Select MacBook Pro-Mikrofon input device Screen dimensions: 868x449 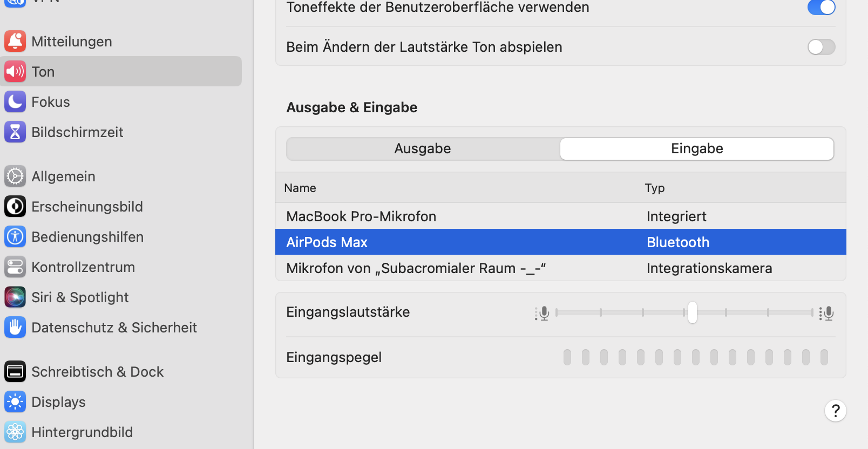coord(361,216)
